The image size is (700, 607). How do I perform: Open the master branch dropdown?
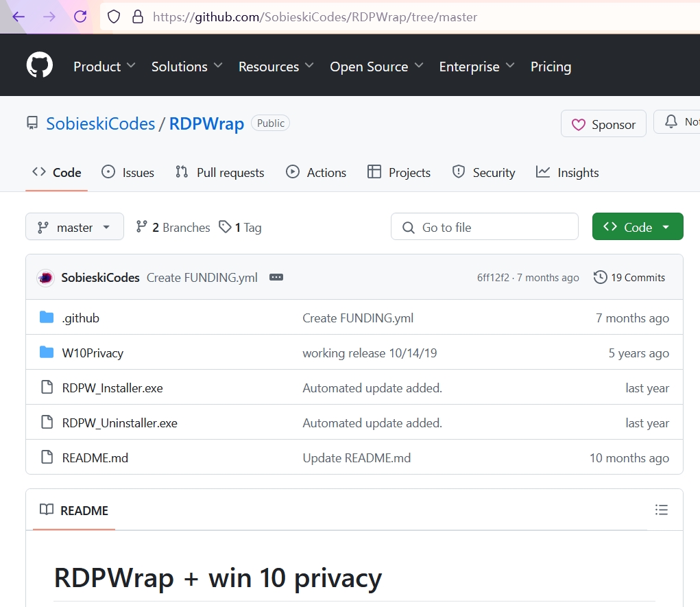[75, 227]
